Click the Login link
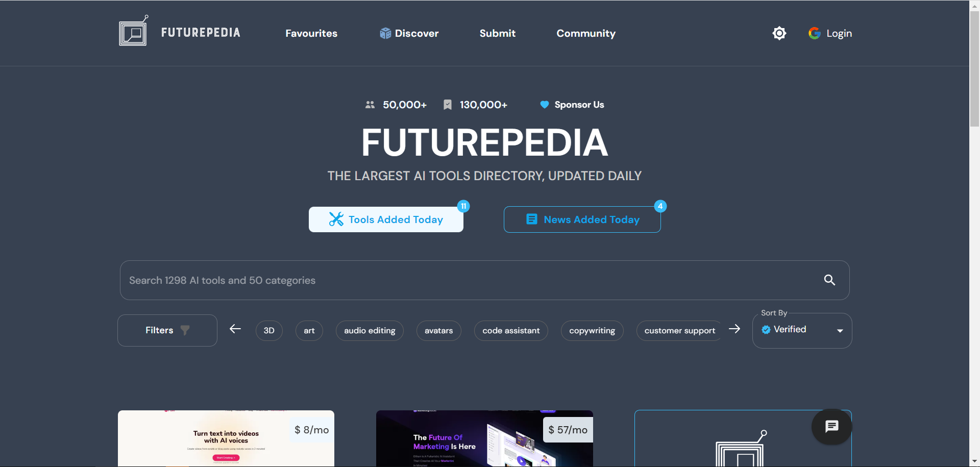 (x=839, y=33)
